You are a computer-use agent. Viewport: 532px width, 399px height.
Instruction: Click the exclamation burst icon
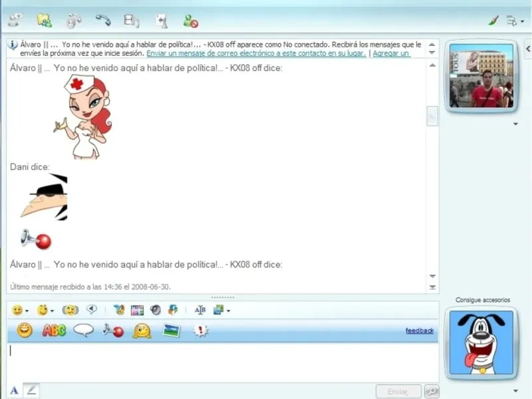coord(201,331)
